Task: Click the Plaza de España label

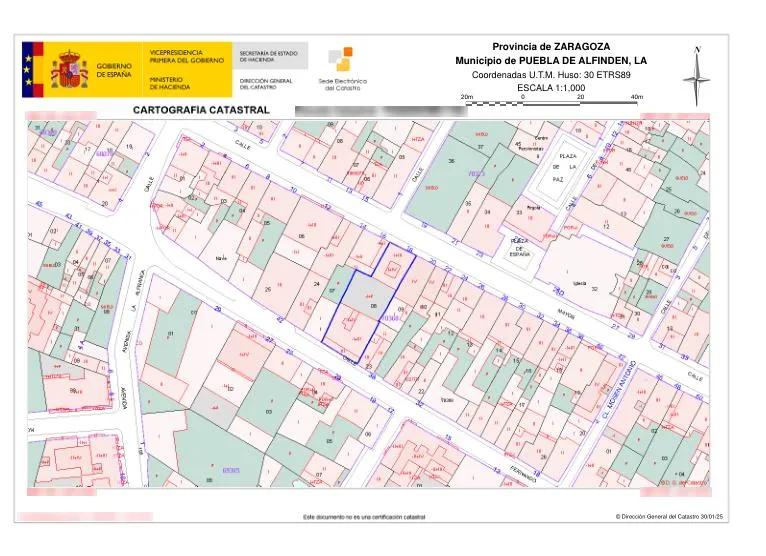Action: coord(519,248)
